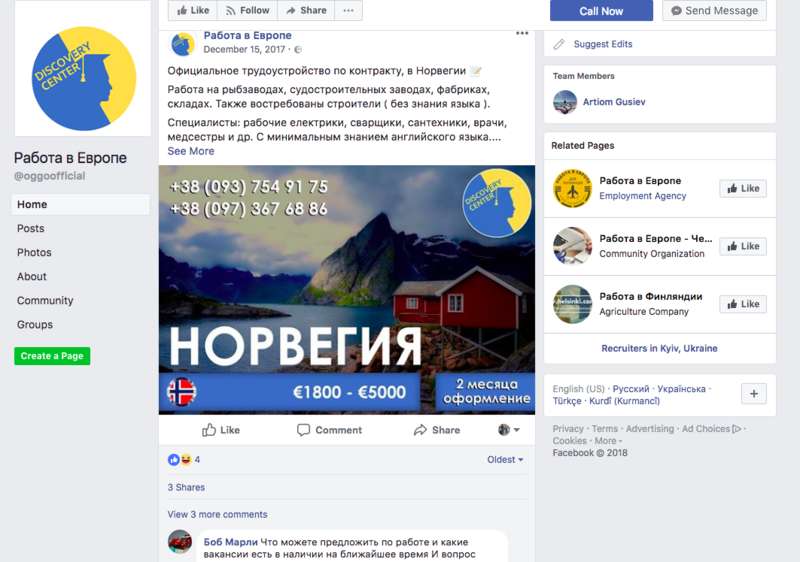Expand the post text with See More
The height and width of the screenshot is (562, 800).
click(x=191, y=151)
